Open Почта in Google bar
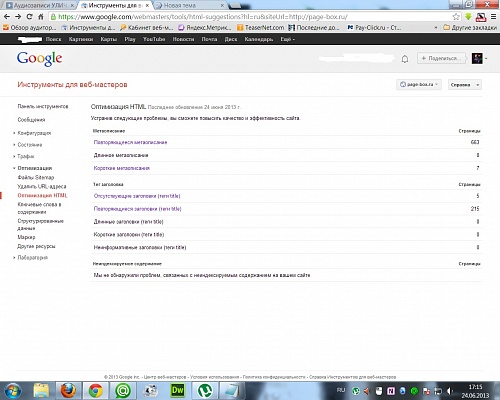Viewport: 500px width, 400px height. pos(209,39)
